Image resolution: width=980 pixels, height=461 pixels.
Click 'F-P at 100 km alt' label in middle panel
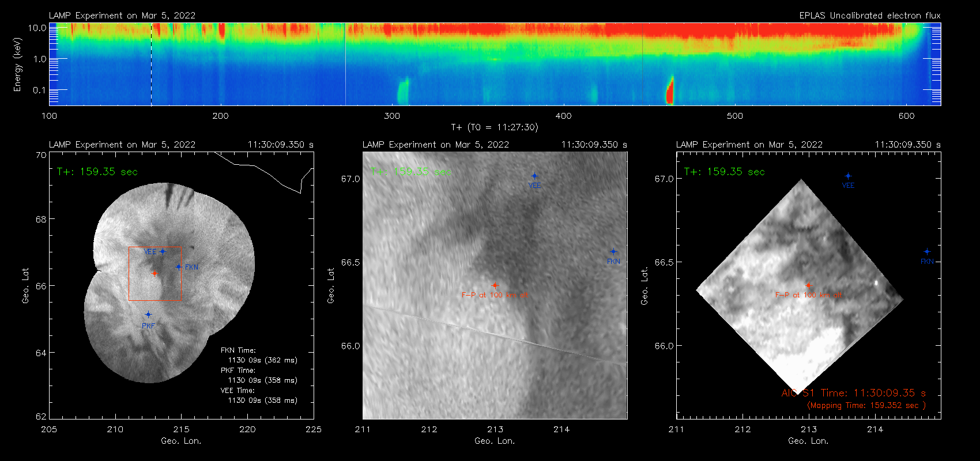click(495, 295)
